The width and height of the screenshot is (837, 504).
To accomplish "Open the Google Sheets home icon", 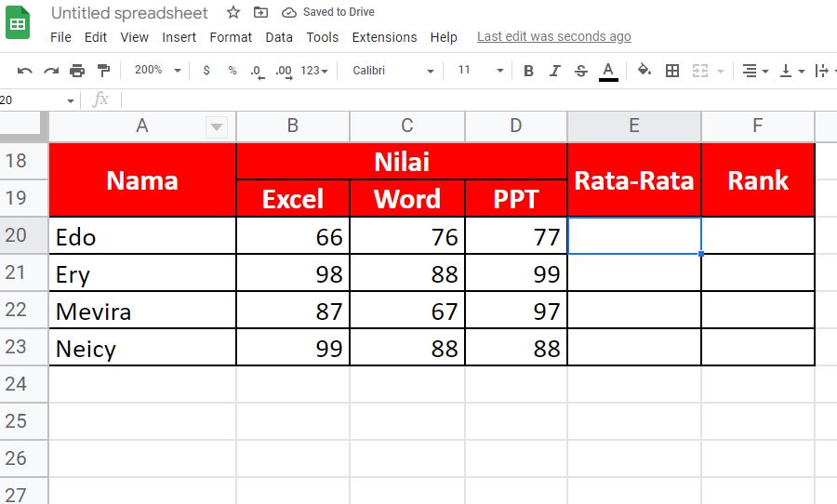I will point(18,22).
